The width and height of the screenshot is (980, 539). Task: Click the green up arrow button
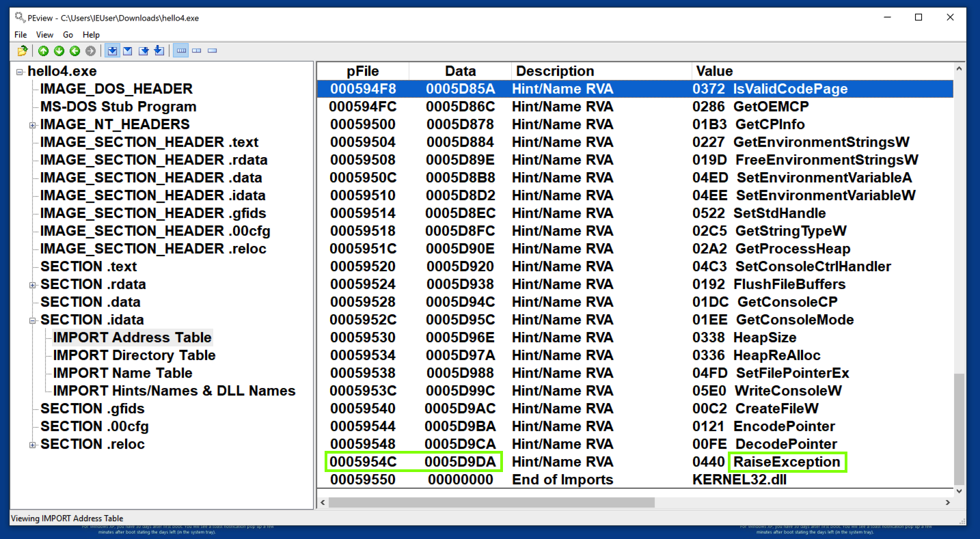coord(43,51)
